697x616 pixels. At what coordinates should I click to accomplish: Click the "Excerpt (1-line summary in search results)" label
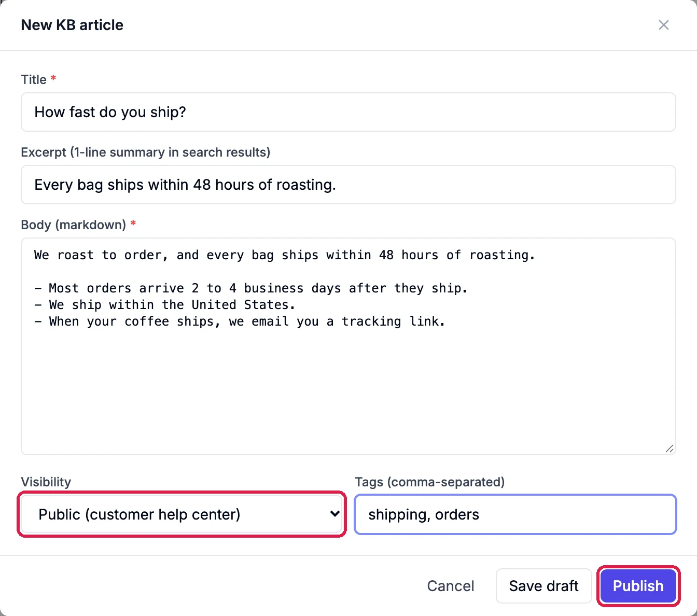click(146, 152)
